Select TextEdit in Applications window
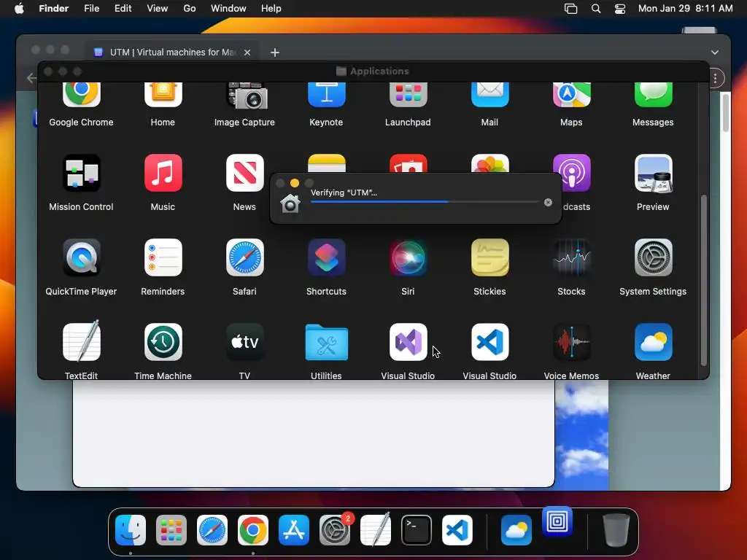 [x=82, y=342]
